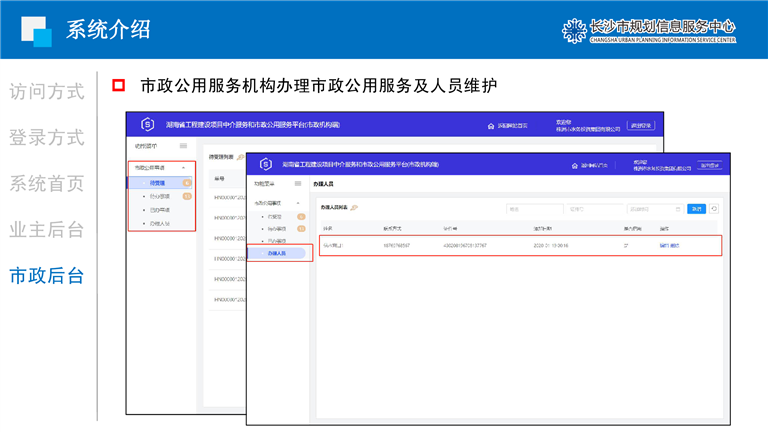The width and height of the screenshot is (768, 432).
Task: Click the logout button in the front window header
Action: [x=709, y=165]
